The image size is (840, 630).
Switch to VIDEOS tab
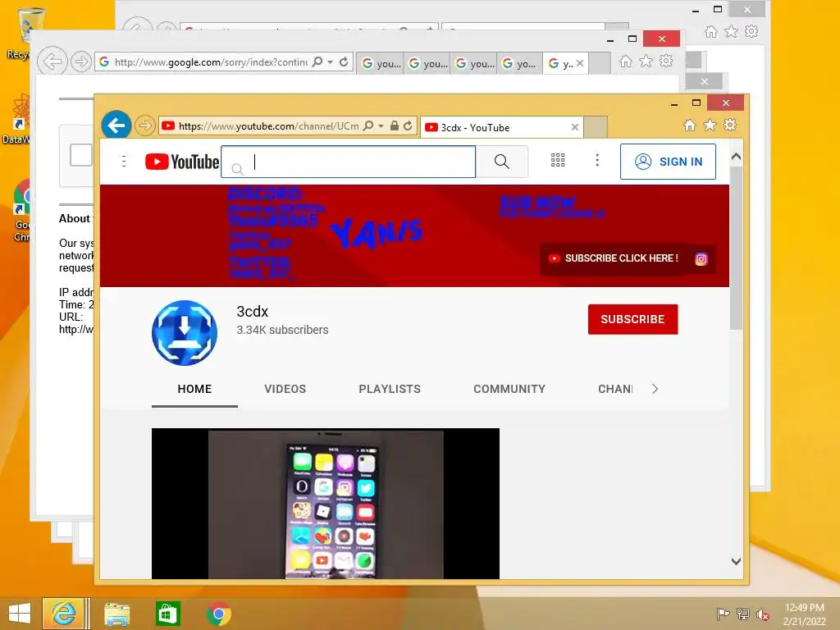(x=285, y=389)
